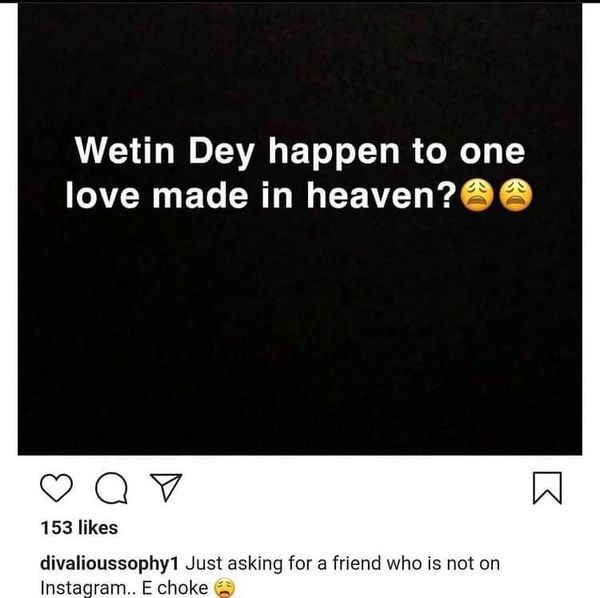
Task: Share the post using paper plane icon
Action: pyautogui.click(x=166, y=487)
